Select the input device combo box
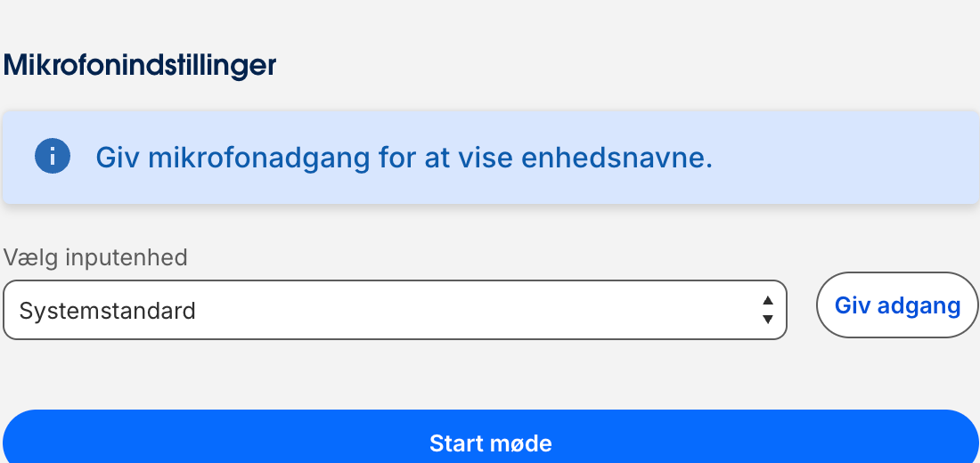This screenshot has width=980, height=463. tap(395, 311)
